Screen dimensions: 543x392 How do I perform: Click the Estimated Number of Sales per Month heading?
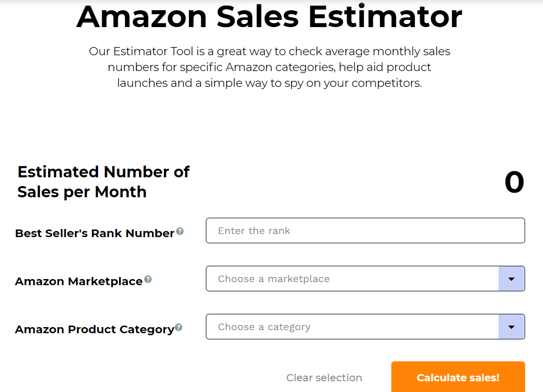click(x=103, y=182)
